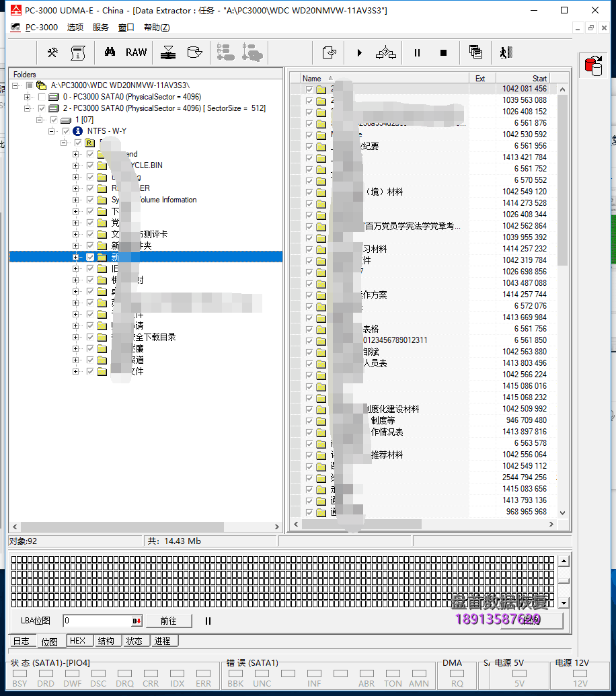This screenshot has width=616, height=696.
Task: Switch to the HEX tab
Action: [77, 641]
